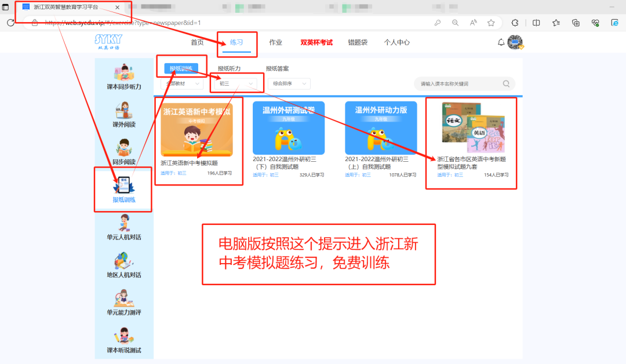Screen dimensions: 626x364
Task: Click the browser address bar URL
Action: [122, 23]
